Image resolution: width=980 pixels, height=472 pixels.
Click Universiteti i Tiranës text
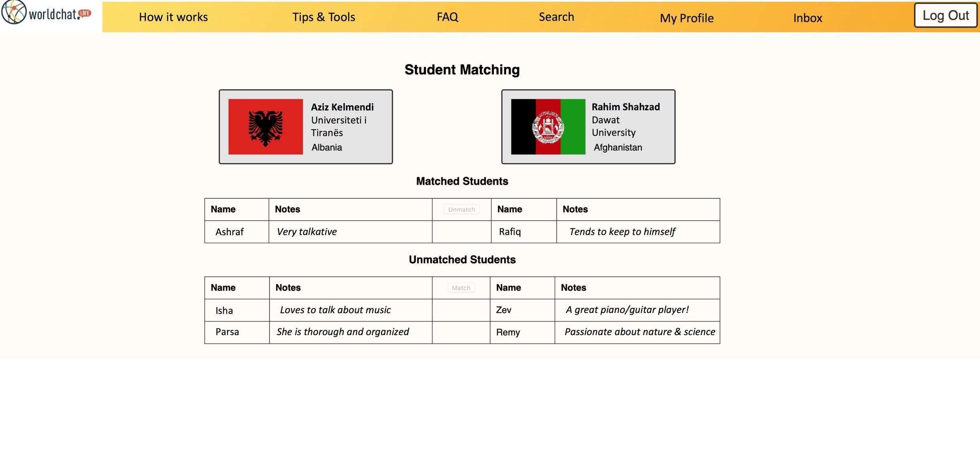pos(339,126)
